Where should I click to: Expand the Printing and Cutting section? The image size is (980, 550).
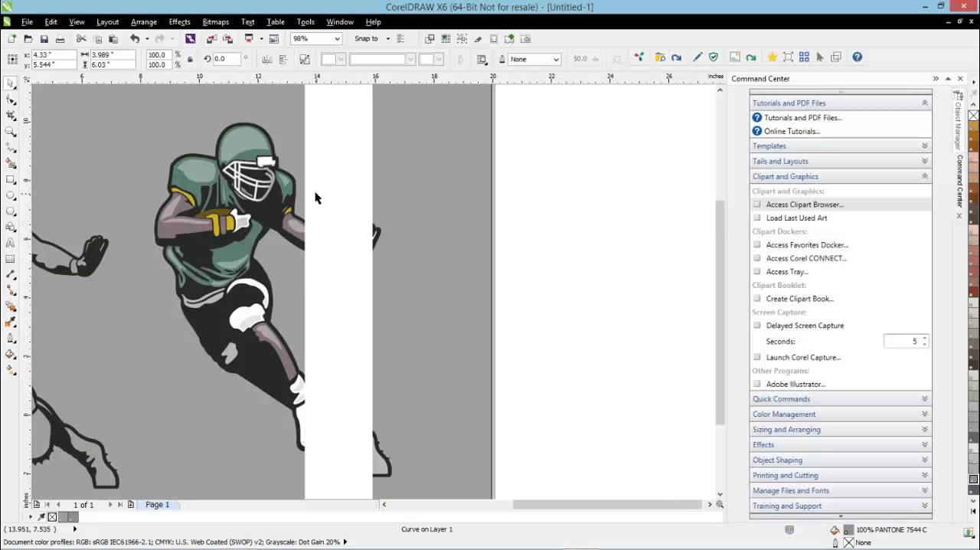[x=841, y=475]
